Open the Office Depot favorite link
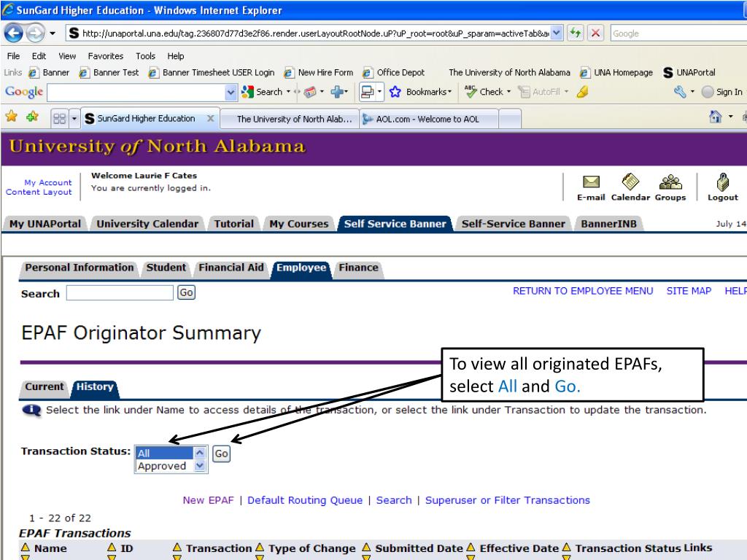The width and height of the screenshot is (747, 560). [x=393, y=73]
